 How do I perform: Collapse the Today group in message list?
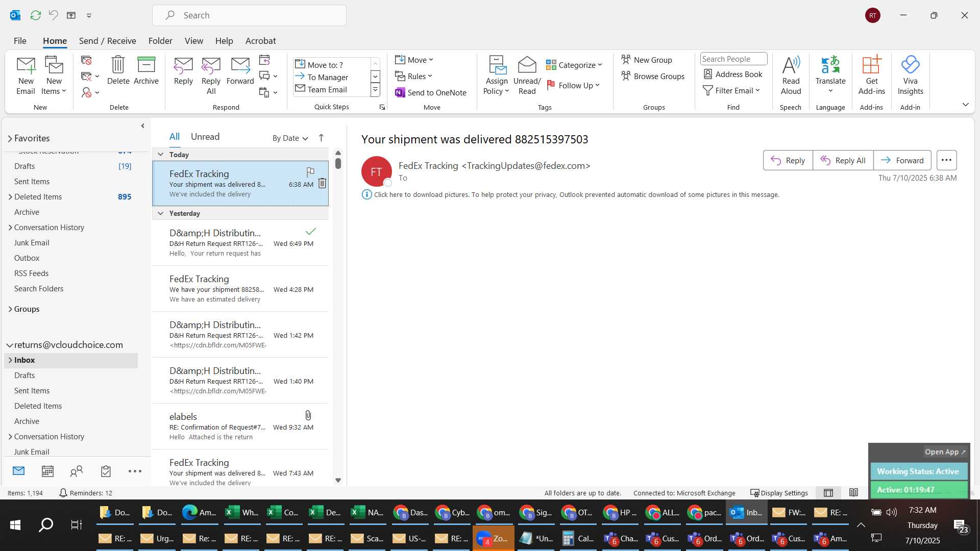(x=160, y=154)
